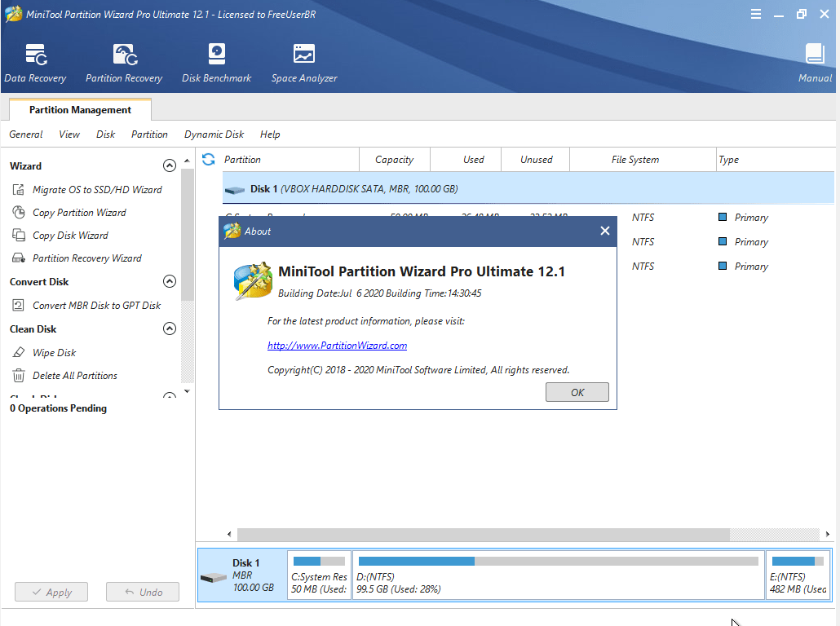Viewport: 840px width, 626px height.
Task: Select the Disk 1 VBOX HARDDISK row
Action: [x=528, y=188]
